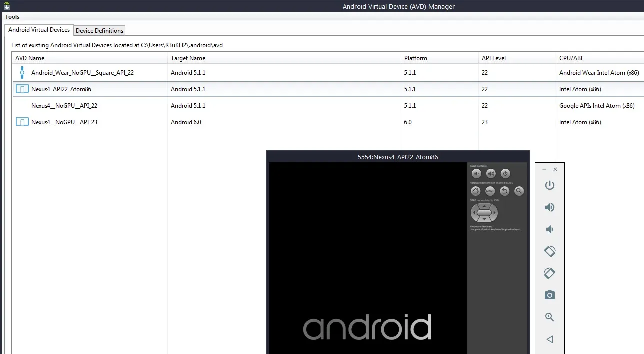This screenshot has height=354, width=644.
Task: Click the AVD Manager icon in title bar
Action: coord(7,6)
